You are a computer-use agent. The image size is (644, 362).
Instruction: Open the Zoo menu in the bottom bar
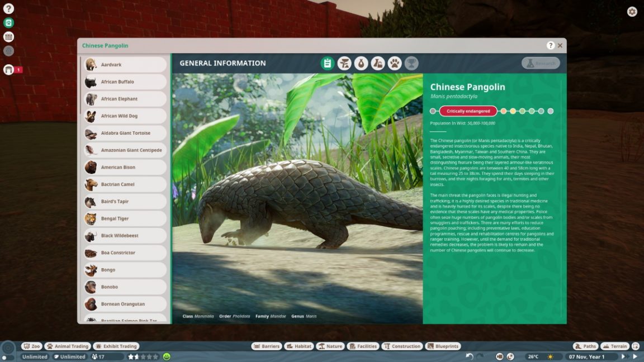click(x=32, y=346)
